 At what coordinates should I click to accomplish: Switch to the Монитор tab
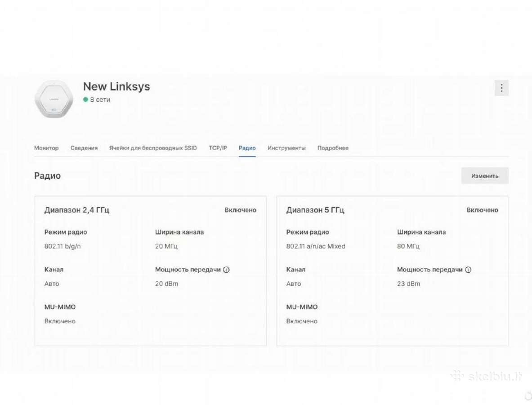46,148
